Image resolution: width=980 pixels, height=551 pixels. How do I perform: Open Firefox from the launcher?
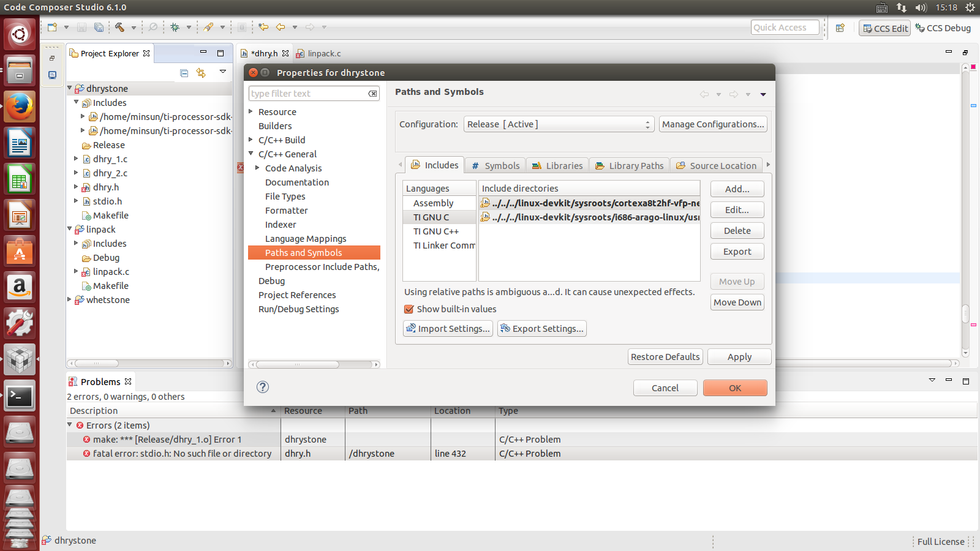20,107
